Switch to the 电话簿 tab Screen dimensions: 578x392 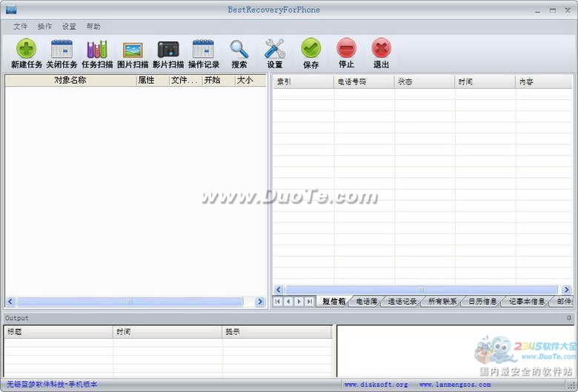[x=366, y=302]
